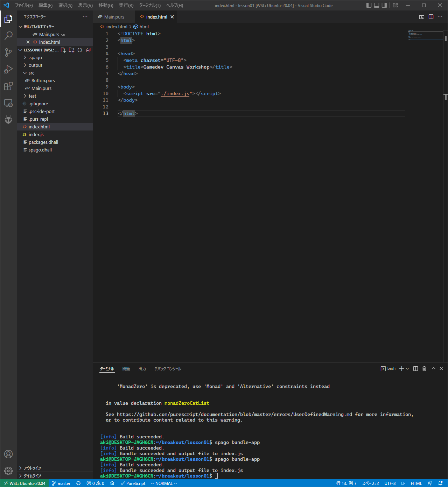Switch to the 問題 panel tab

[126, 369]
